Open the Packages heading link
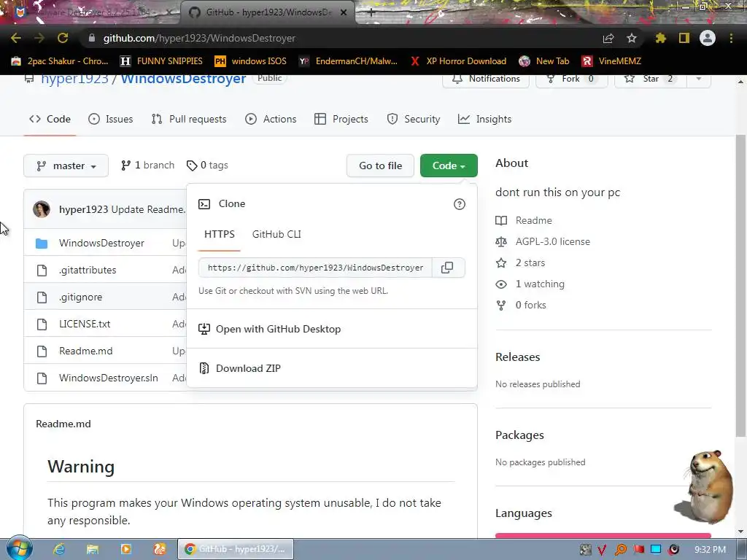Image resolution: width=747 pixels, height=560 pixels. pyautogui.click(x=519, y=435)
